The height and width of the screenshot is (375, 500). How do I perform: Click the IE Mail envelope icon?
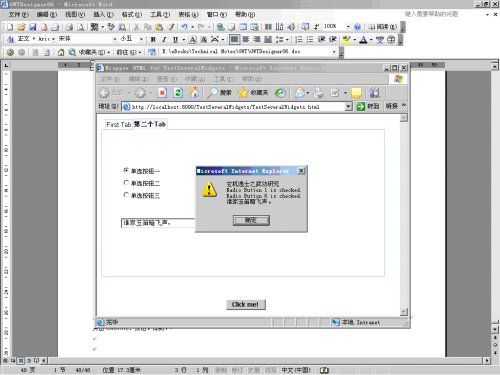pos(300,93)
